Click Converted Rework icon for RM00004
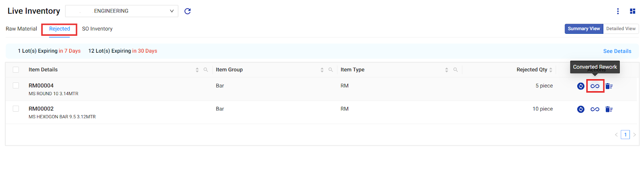This screenshot has height=178, width=644. (595, 86)
